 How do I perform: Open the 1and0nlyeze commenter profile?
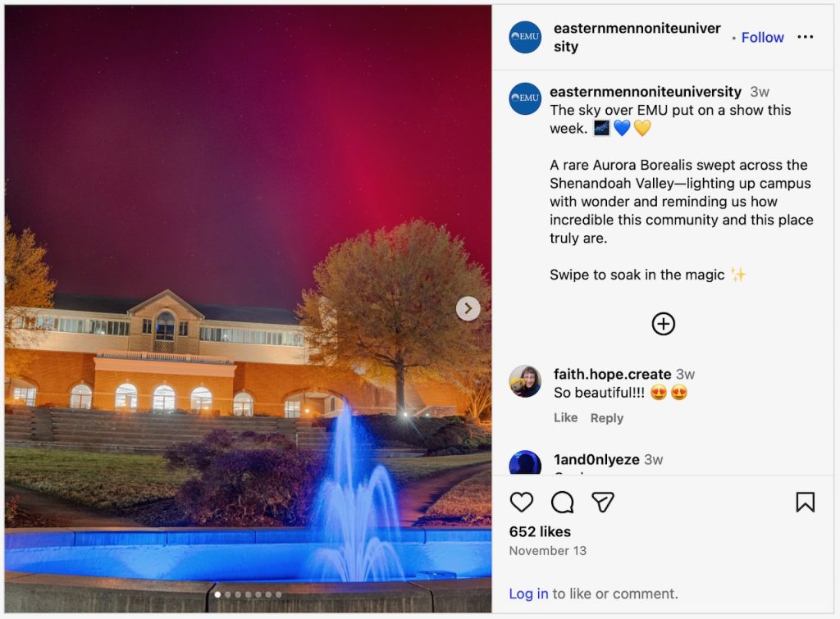[x=596, y=459]
